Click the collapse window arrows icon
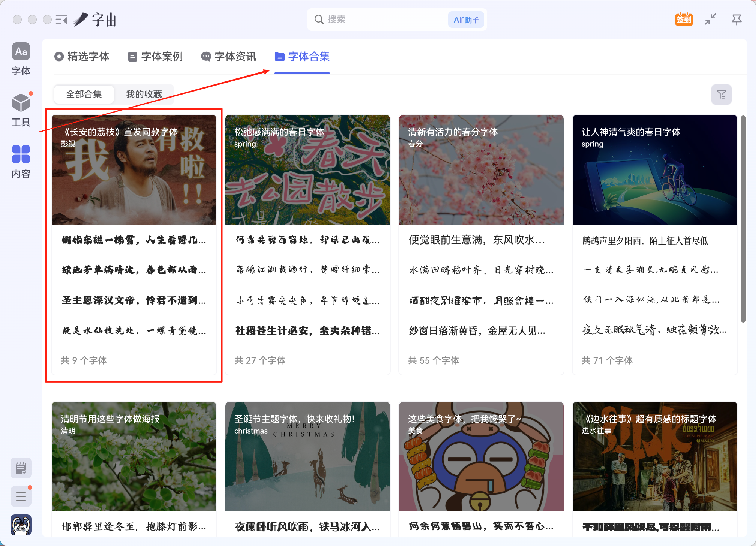Viewport: 756px width, 546px height. pyautogui.click(x=710, y=19)
